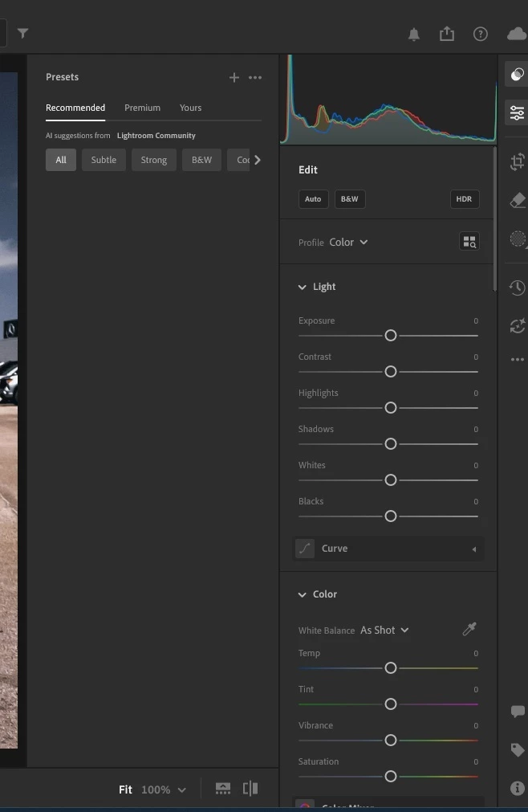528x812 pixels.
Task: Click the Temp slider handle
Action: [391, 668]
